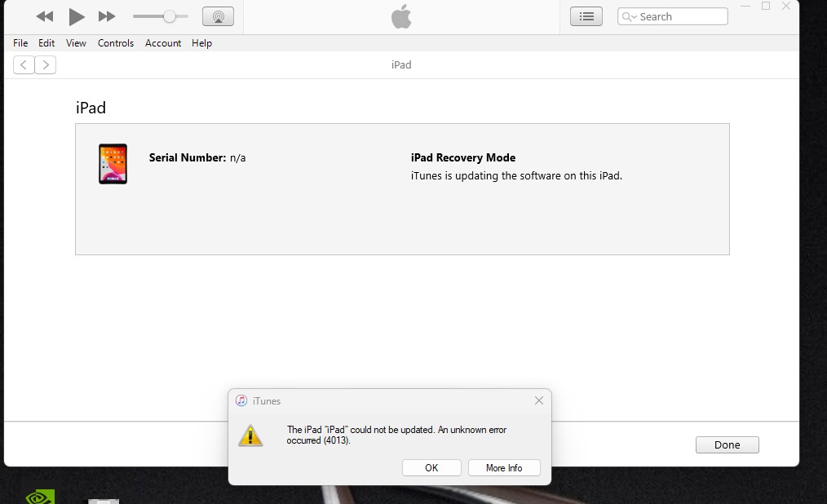
Task: Open the Account menu
Action: (x=163, y=43)
